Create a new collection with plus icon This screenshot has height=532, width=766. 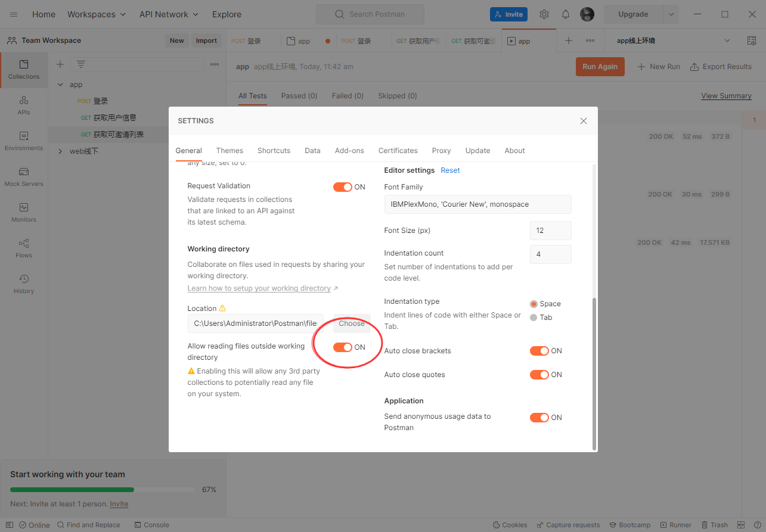tap(60, 64)
